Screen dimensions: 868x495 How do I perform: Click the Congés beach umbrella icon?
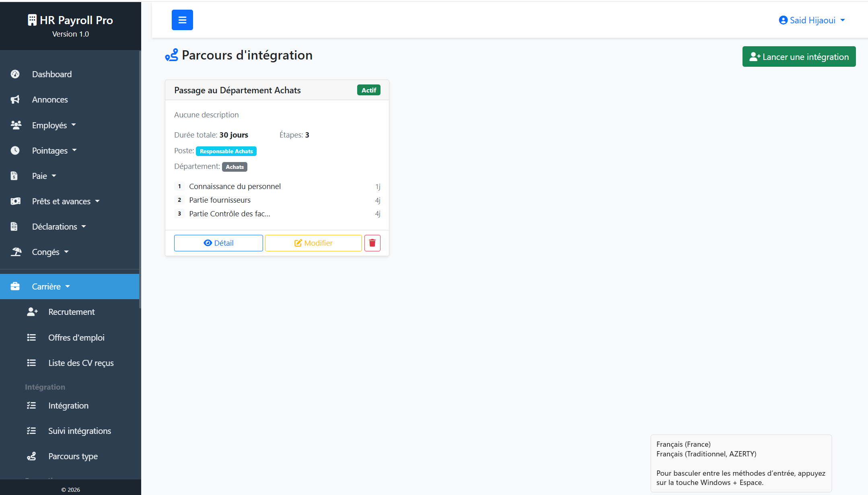click(x=16, y=252)
